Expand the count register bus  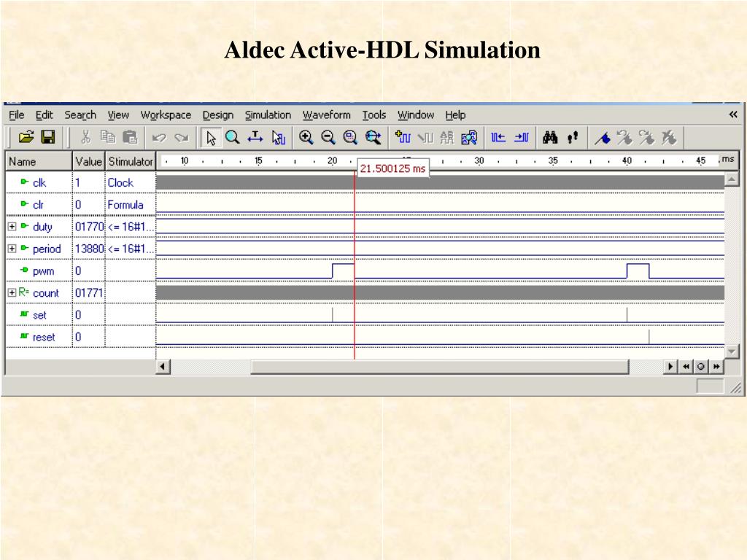[12, 292]
